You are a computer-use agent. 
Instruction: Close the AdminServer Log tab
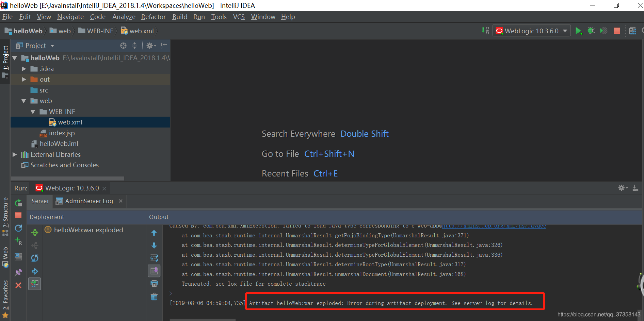tap(120, 201)
